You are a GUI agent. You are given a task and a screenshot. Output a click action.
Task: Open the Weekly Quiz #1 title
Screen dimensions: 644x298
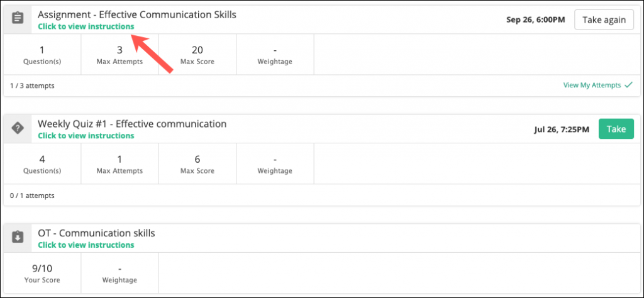click(132, 124)
